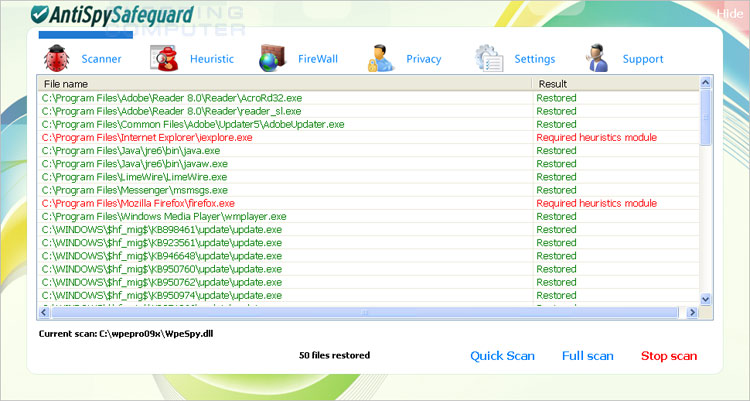Image resolution: width=750 pixels, height=401 pixels.
Task: Click the horizontal scroll left arrow
Action: 44,312
